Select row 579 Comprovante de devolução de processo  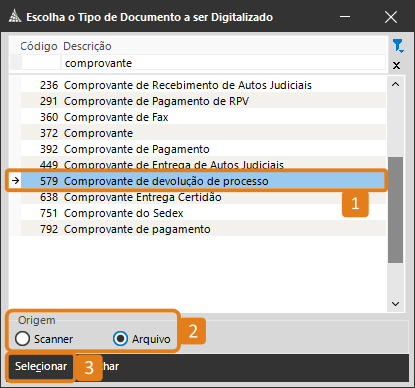(x=203, y=181)
